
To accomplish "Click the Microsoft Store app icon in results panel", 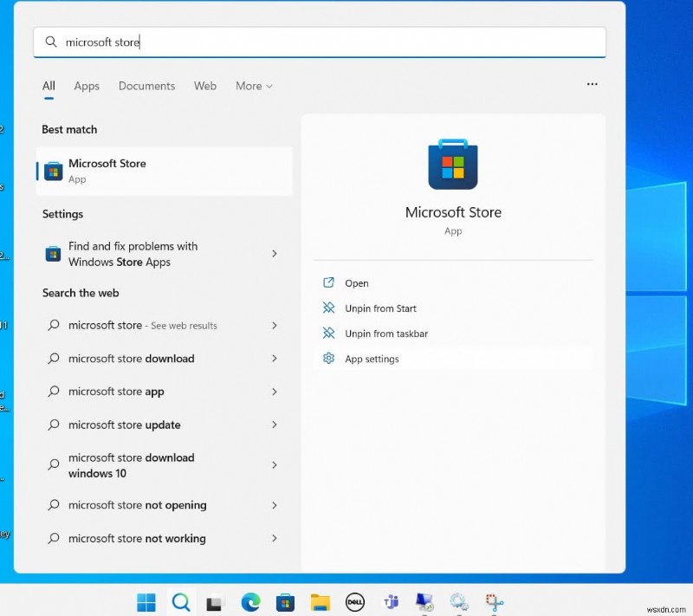I will click(453, 163).
